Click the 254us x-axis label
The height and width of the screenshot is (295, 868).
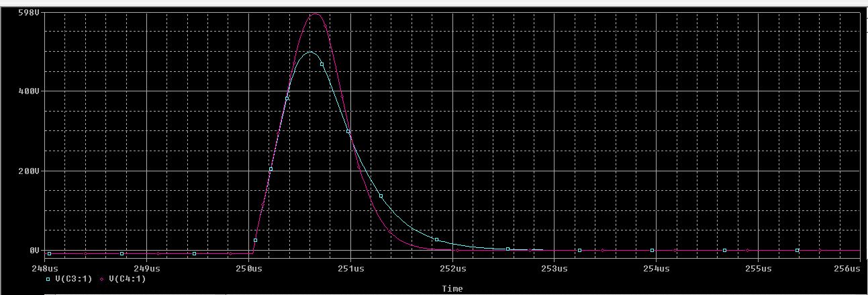[657, 269]
